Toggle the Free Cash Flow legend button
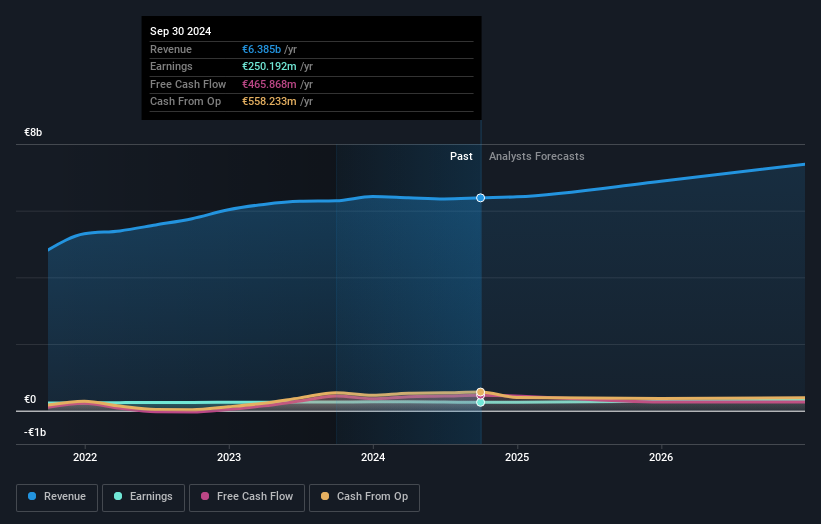821x524 pixels. tap(247, 497)
